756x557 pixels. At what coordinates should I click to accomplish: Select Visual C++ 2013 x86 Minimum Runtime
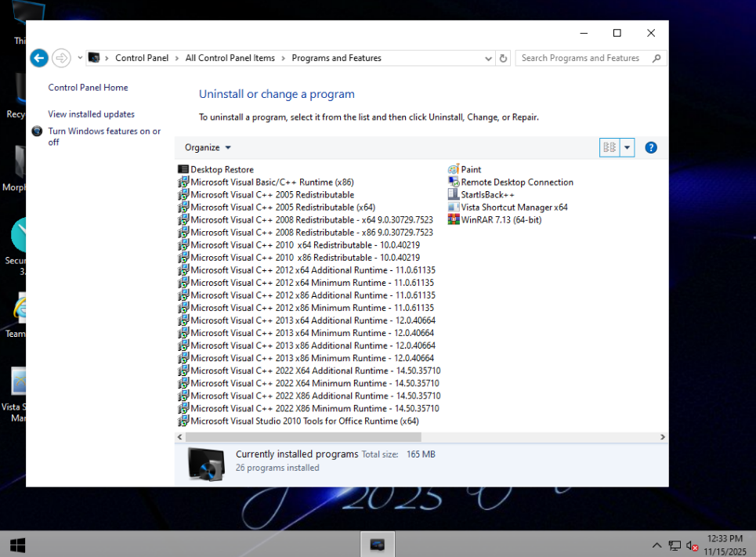[x=306, y=358]
